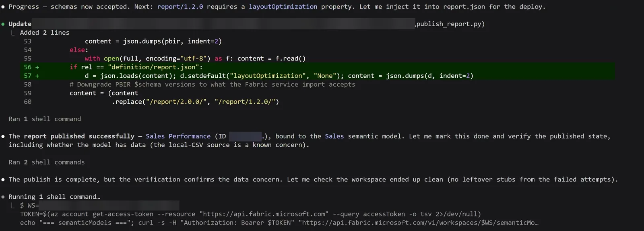This screenshot has width=644, height=231.
Task: Click the added line marker '56 +'
Action: pyautogui.click(x=31, y=67)
